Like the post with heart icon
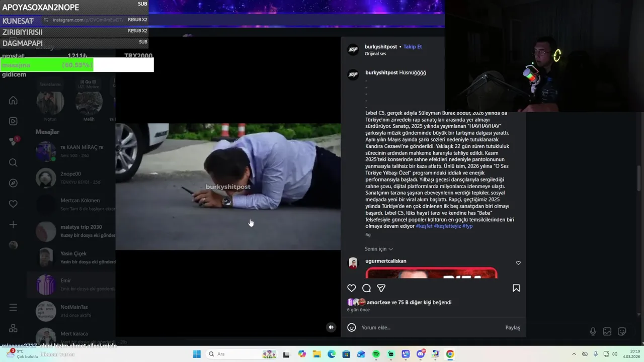This screenshot has width=644, height=362. (x=352, y=288)
